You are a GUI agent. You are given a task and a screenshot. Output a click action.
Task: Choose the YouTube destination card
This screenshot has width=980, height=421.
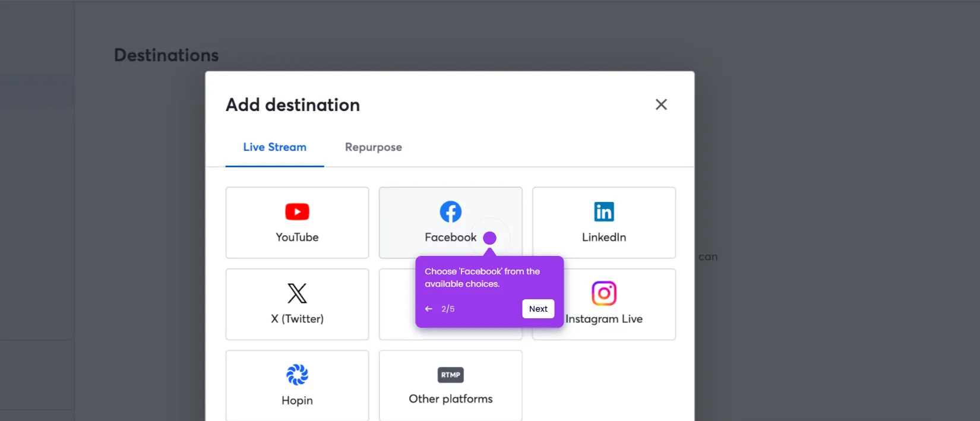[297, 223]
